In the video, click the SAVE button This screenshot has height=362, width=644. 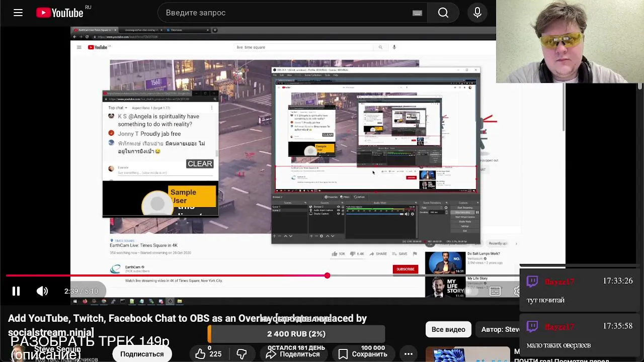click(x=400, y=254)
